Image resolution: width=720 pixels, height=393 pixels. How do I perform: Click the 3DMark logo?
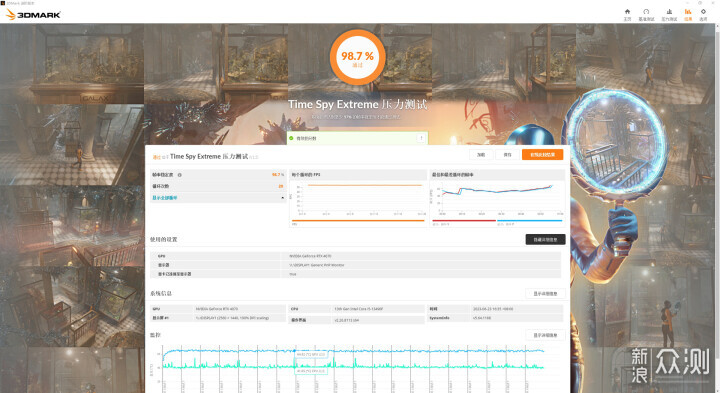33,15
